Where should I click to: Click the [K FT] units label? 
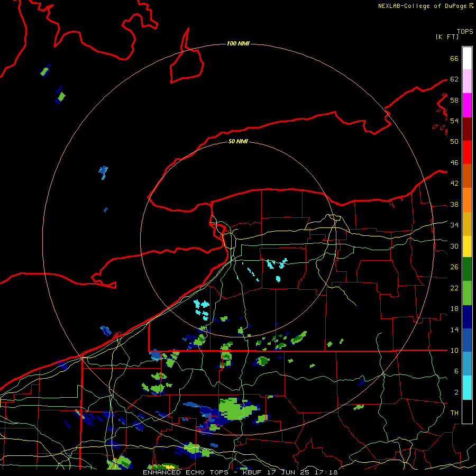pyautogui.click(x=447, y=36)
